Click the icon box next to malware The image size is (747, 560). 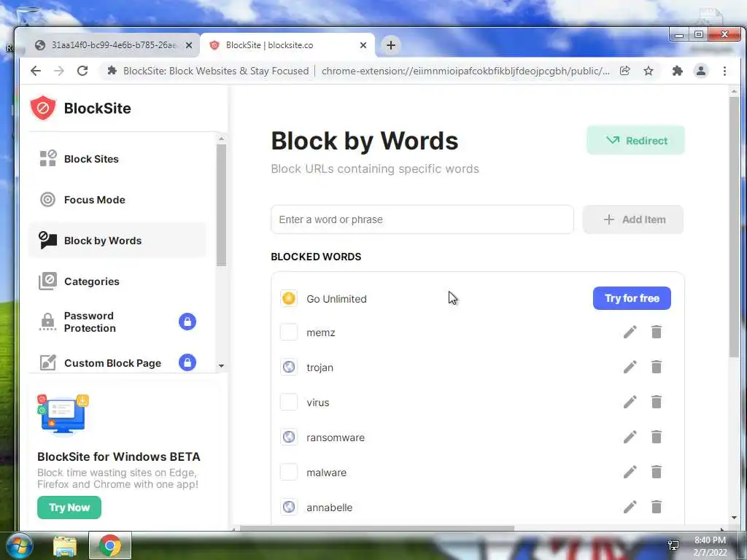click(x=289, y=472)
